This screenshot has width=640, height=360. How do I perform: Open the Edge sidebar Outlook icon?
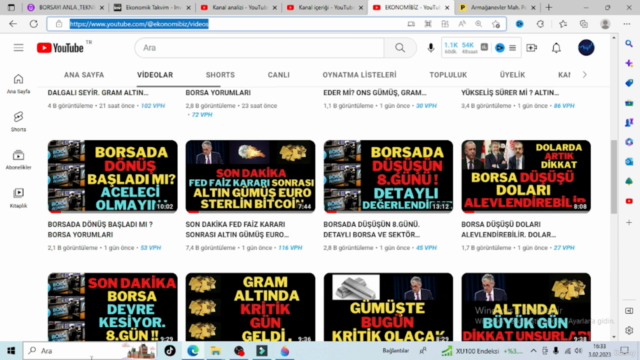click(629, 162)
